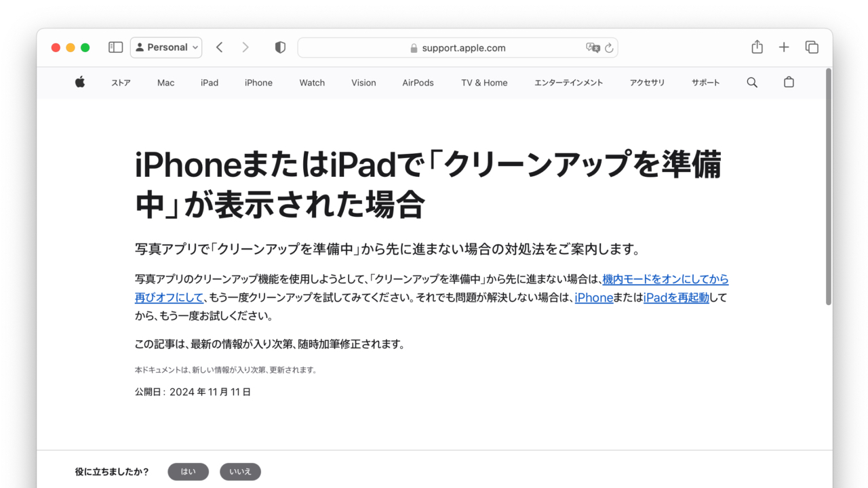The image size is (868, 488).
Task: Click the article title heading text
Action: click(x=428, y=184)
